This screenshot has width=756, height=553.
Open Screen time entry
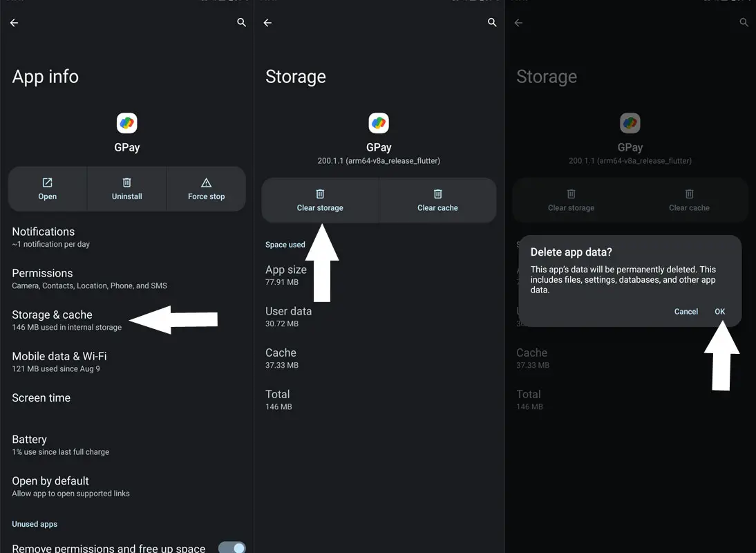click(126, 397)
